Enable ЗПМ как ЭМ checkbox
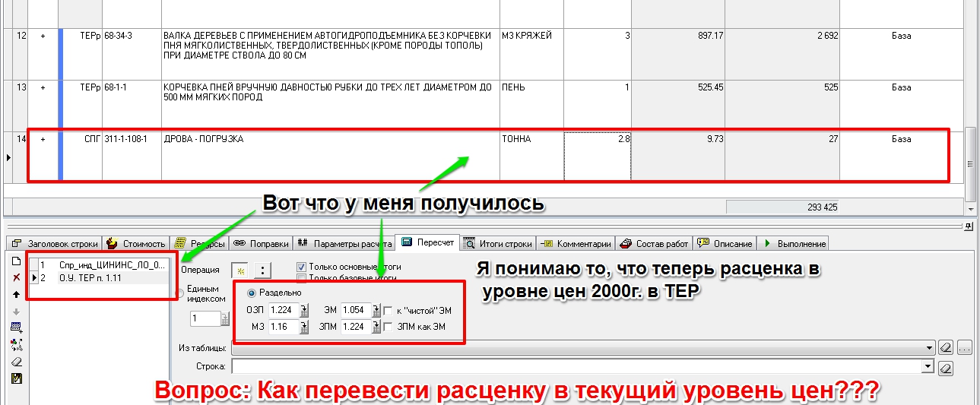The width and height of the screenshot is (980, 405). [x=389, y=327]
